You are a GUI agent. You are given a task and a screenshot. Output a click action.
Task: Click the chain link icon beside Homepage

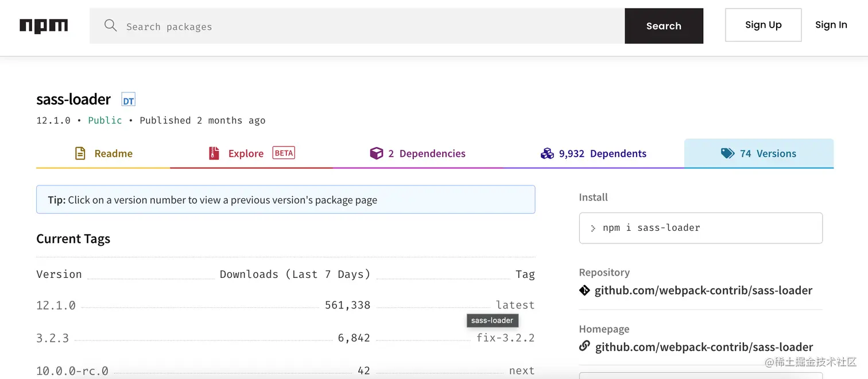point(584,346)
